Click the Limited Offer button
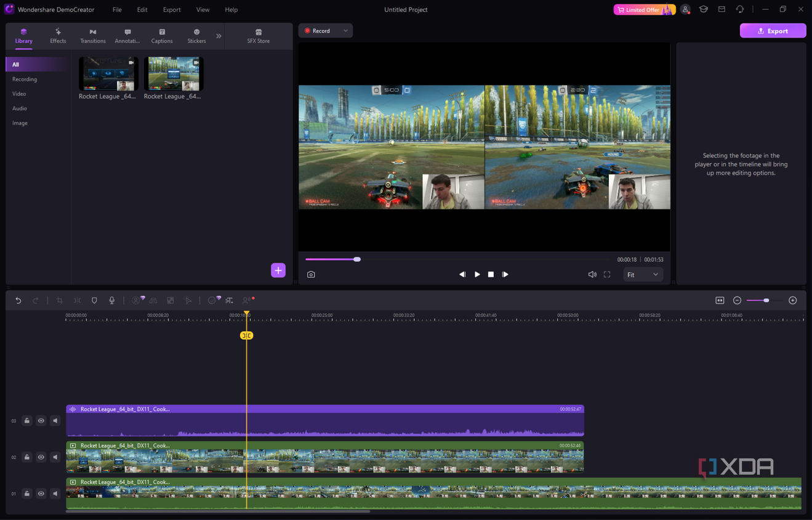The height and width of the screenshot is (520, 812). click(644, 10)
